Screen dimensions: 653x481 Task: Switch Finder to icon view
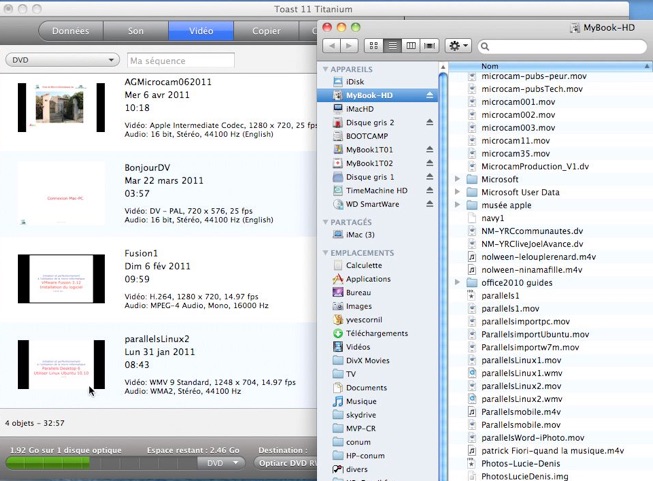374,46
